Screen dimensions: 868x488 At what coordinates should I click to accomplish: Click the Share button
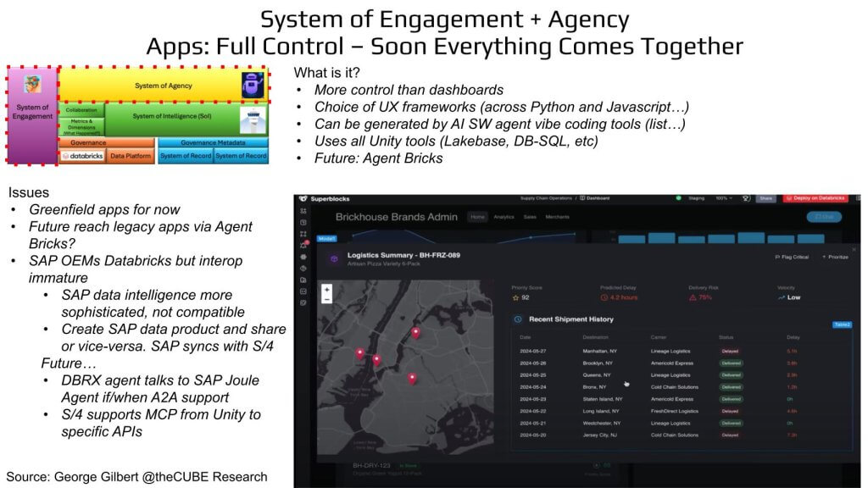tap(765, 198)
